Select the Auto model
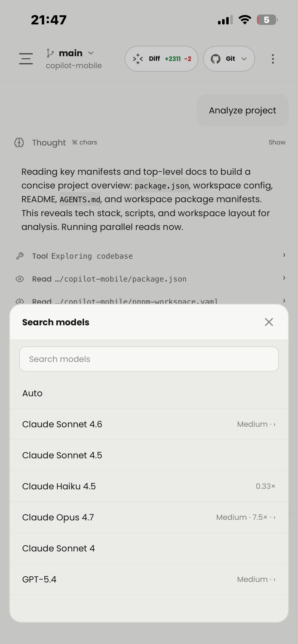The image size is (298, 644). tap(149, 393)
